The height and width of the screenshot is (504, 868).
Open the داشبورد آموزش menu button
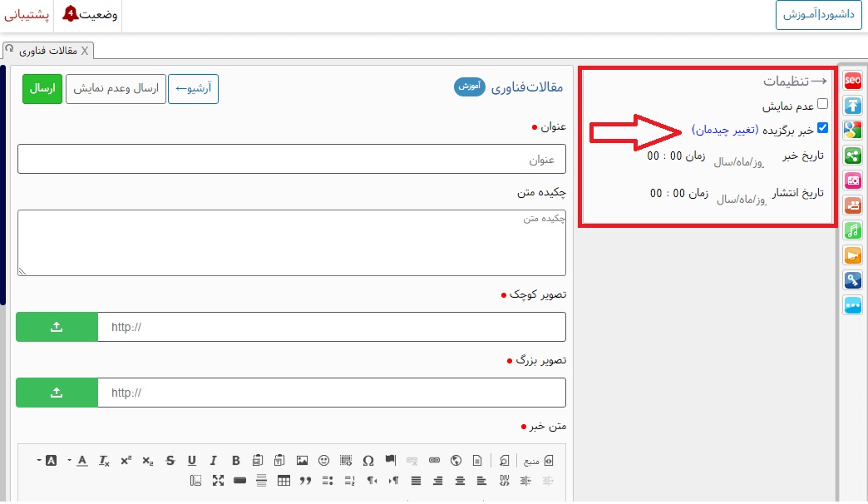[x=818, y=15]
